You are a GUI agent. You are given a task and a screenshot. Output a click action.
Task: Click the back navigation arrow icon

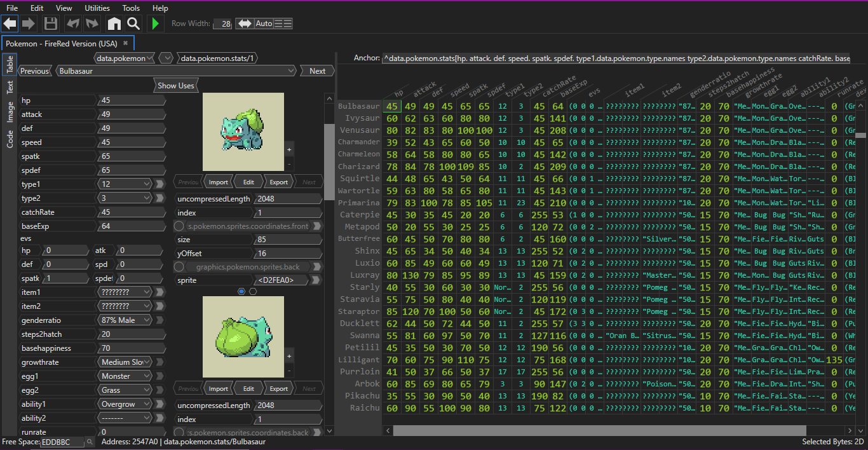pyautogui.click(x=10, y=24)
